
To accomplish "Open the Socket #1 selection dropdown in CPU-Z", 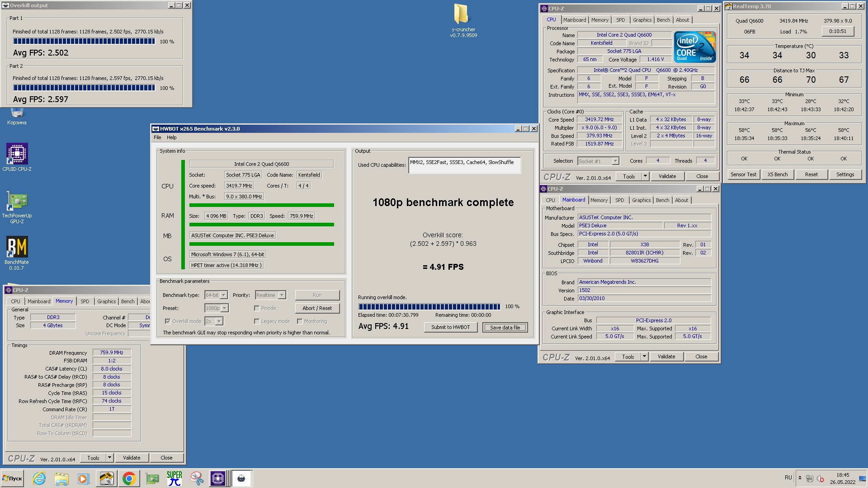I will pos(615,161).
